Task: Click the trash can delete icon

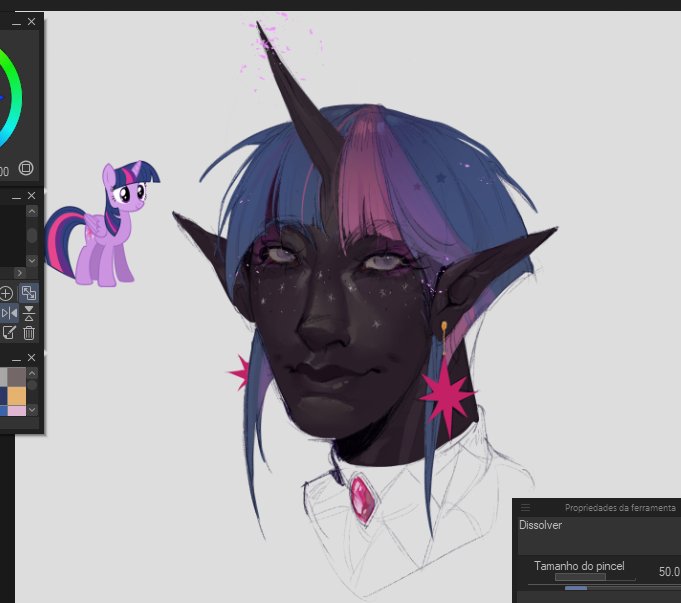Action: click(29, 333)
